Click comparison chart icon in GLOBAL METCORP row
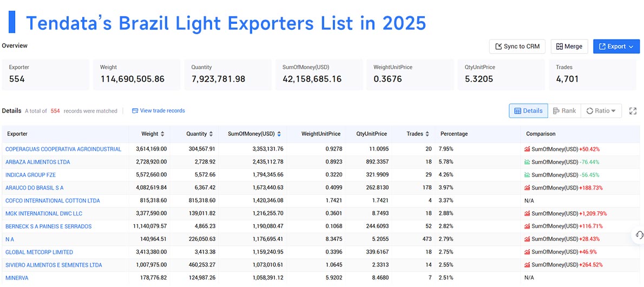Screen dimensions: 644x287 pos(527,252)
